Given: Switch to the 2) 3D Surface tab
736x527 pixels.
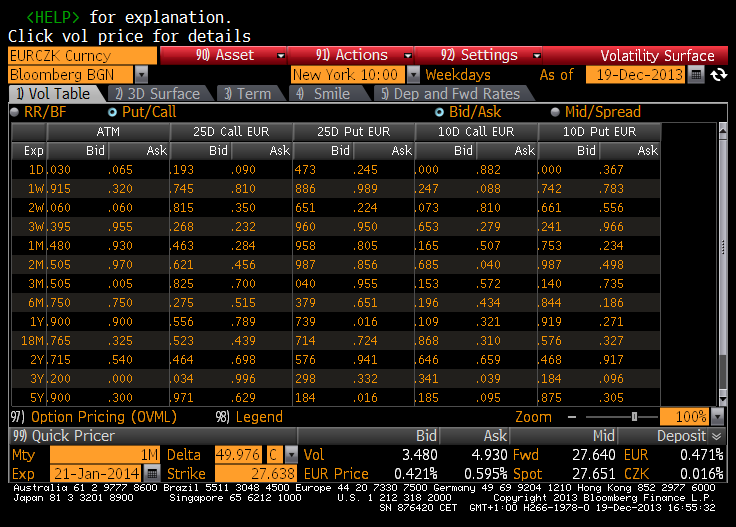Looking at the screenshot, I should 160,94.
